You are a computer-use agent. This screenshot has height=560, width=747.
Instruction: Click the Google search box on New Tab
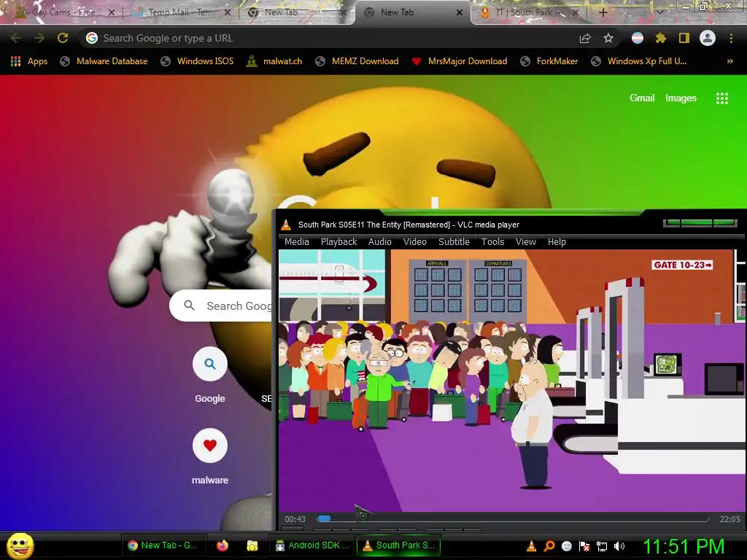222,306
